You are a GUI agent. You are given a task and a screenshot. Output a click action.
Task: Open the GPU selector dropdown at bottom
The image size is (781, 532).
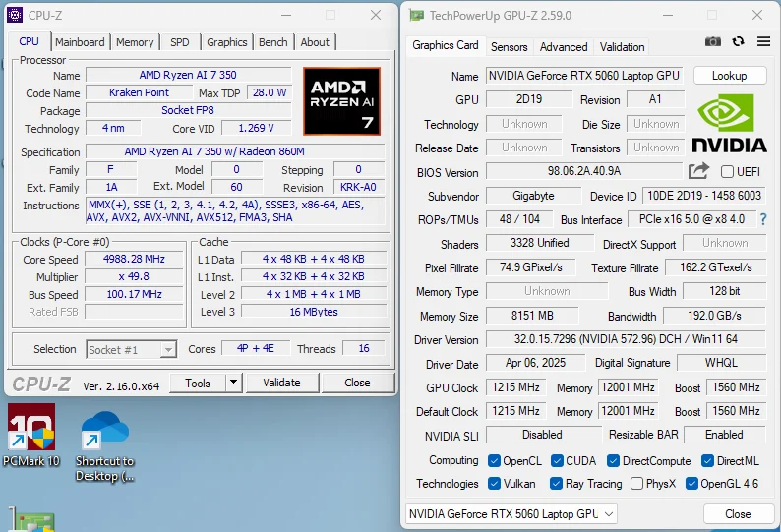[x=608, y=514]
